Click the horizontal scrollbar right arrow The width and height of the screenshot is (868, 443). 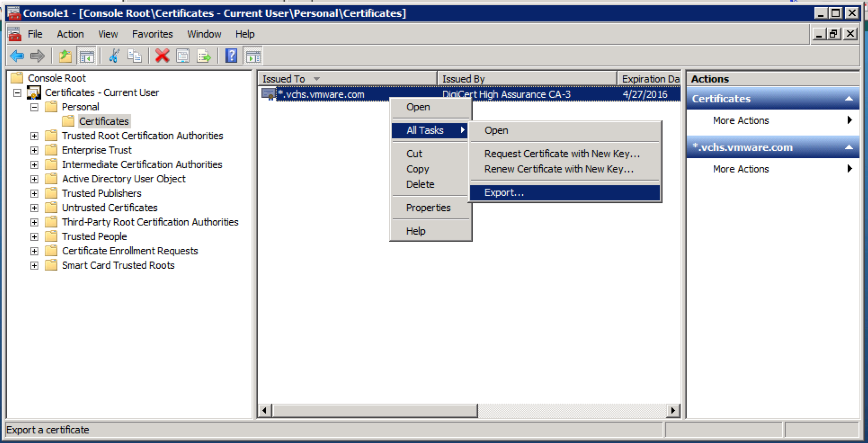pyautogui.click(x=673, y=410)
